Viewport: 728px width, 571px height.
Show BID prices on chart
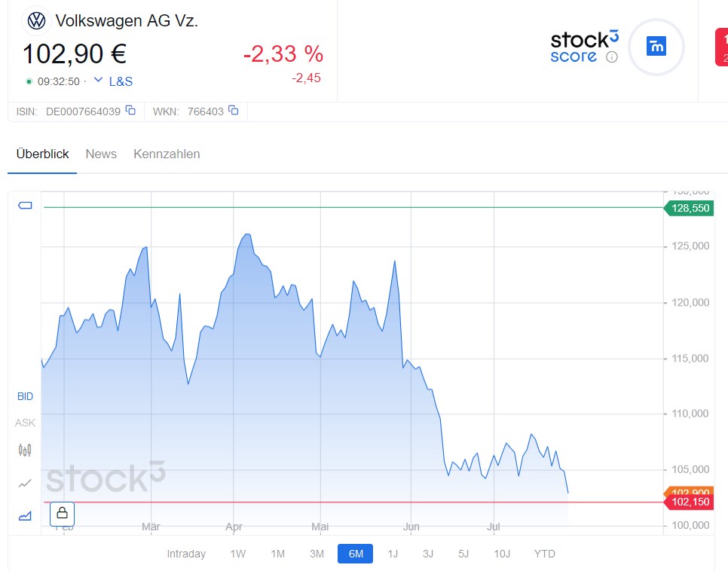[x=25, y=396]
